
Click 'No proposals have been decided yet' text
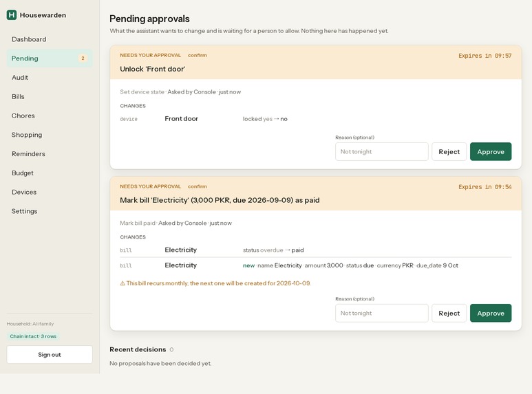160,364
